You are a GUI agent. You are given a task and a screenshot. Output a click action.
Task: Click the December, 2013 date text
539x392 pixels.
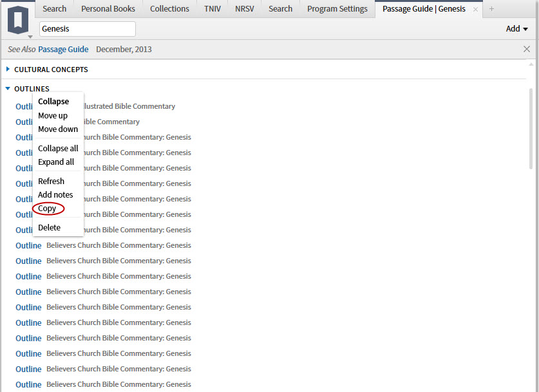(x=124, y=49)
